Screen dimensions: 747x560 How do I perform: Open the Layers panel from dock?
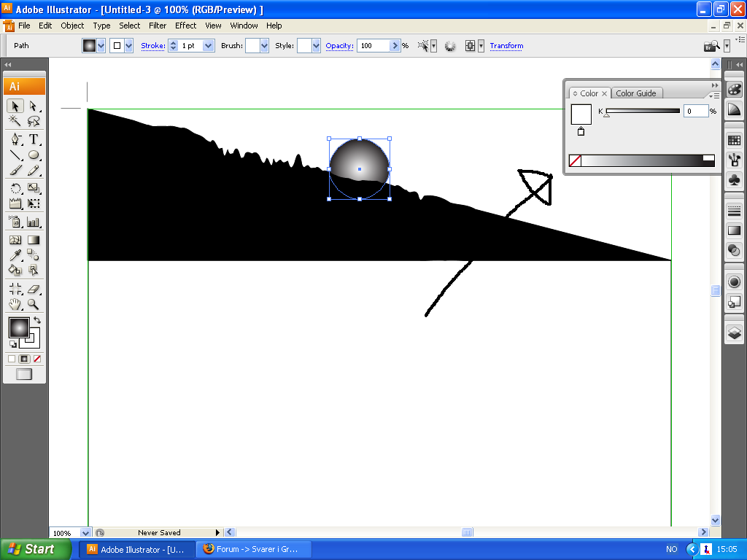(734, 332)
